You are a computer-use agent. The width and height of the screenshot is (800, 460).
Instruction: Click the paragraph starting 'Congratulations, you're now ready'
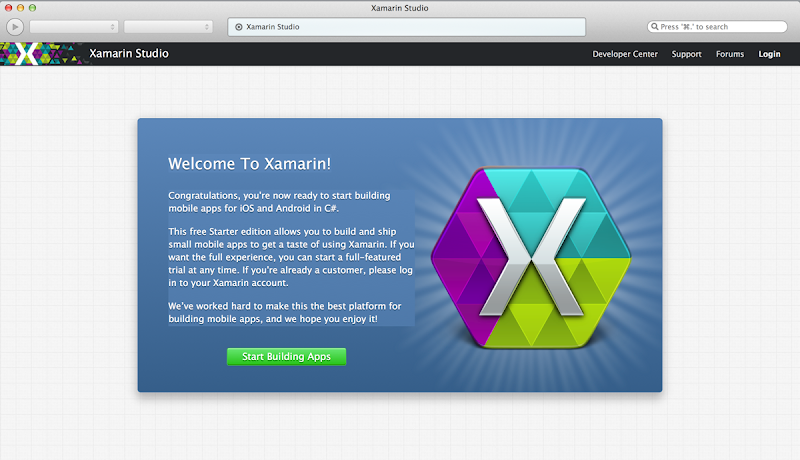279,202
